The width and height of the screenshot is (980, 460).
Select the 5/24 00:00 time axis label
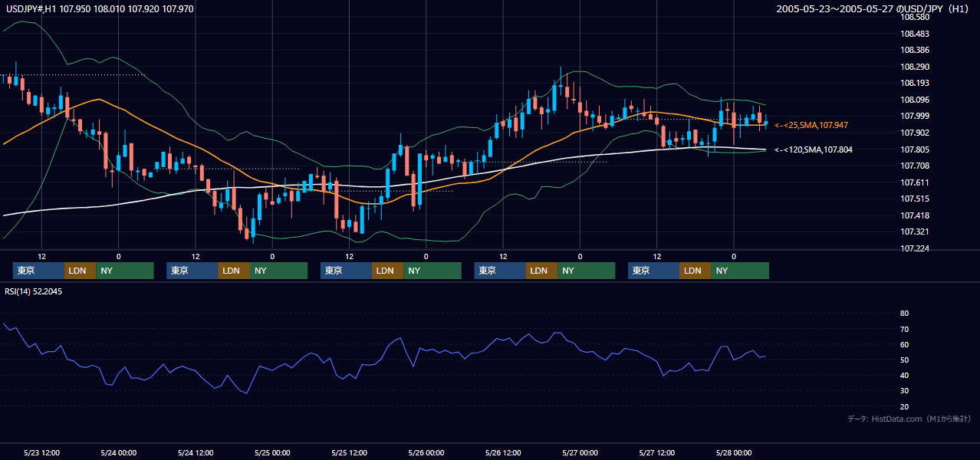[118, 452]
